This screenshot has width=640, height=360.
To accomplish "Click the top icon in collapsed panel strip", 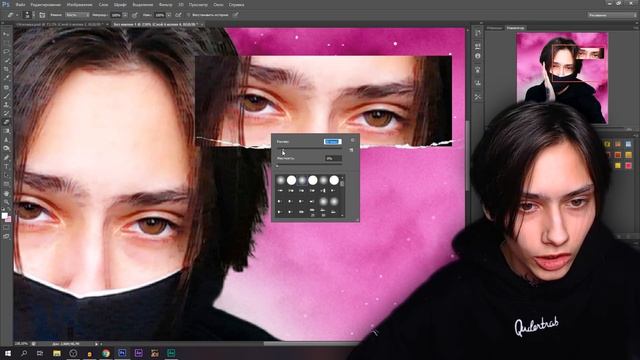I will tap(478, 33).
